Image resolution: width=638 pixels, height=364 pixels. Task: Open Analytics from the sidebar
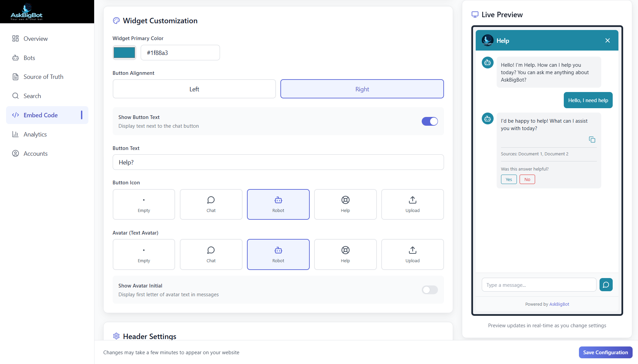coord(35,134)
